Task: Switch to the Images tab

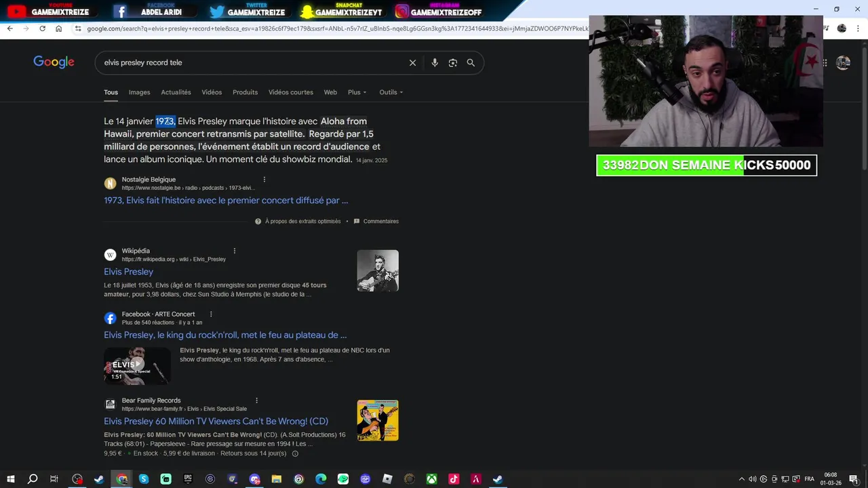Action: point(139,92)
